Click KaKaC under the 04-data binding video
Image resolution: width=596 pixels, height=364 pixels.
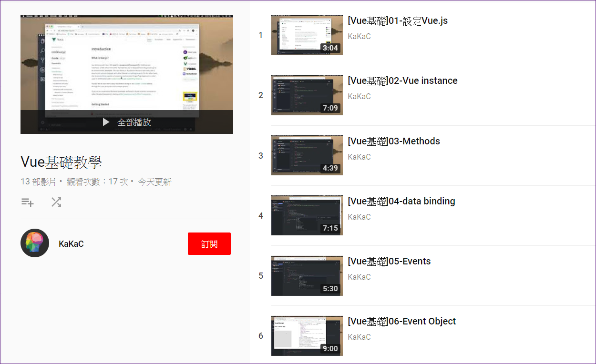[359, 217]
